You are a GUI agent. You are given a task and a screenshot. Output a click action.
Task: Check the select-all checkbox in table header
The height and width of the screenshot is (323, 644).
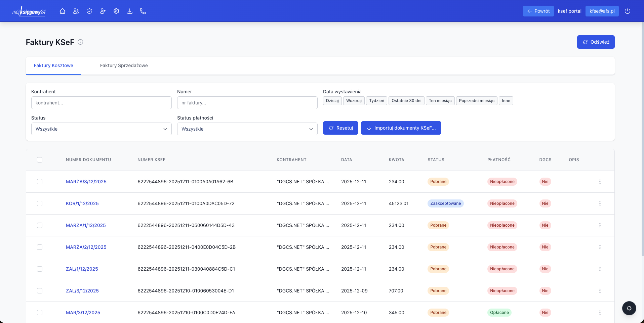[x=40, y=160]
